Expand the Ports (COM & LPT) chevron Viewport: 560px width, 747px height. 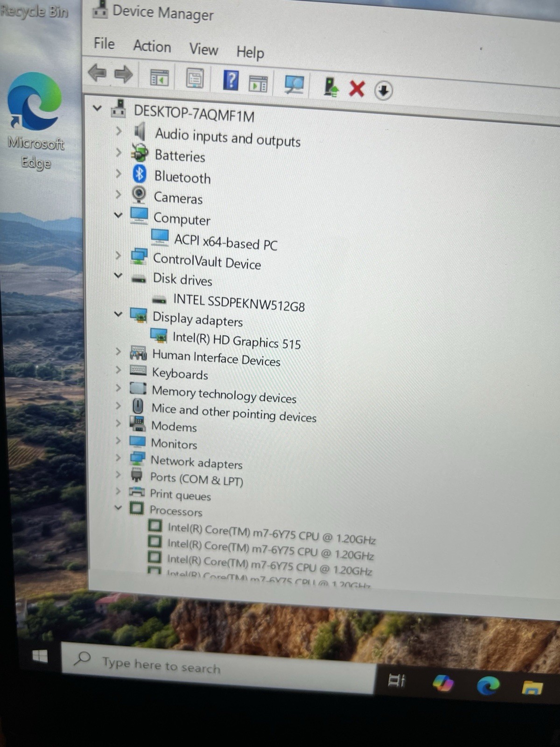118,474
